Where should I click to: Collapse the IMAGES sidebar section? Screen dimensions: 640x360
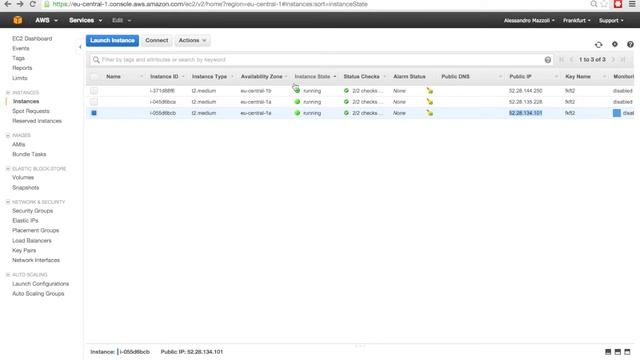[x=8, y=135]
